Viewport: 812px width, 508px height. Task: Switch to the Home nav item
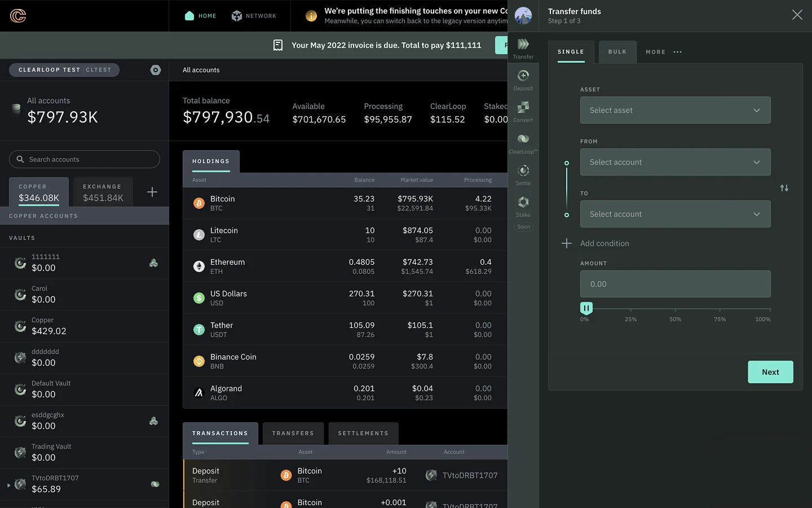(201, 16)
